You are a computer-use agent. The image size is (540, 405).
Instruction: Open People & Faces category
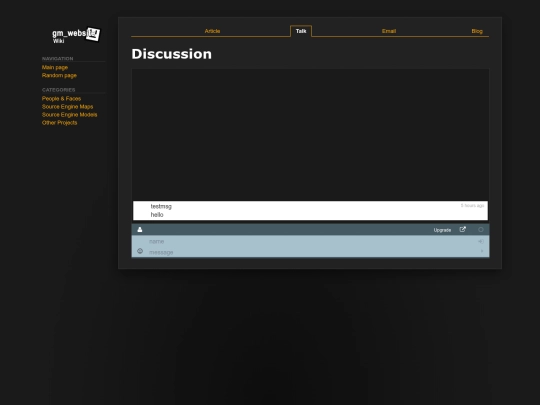click(61, 98)
